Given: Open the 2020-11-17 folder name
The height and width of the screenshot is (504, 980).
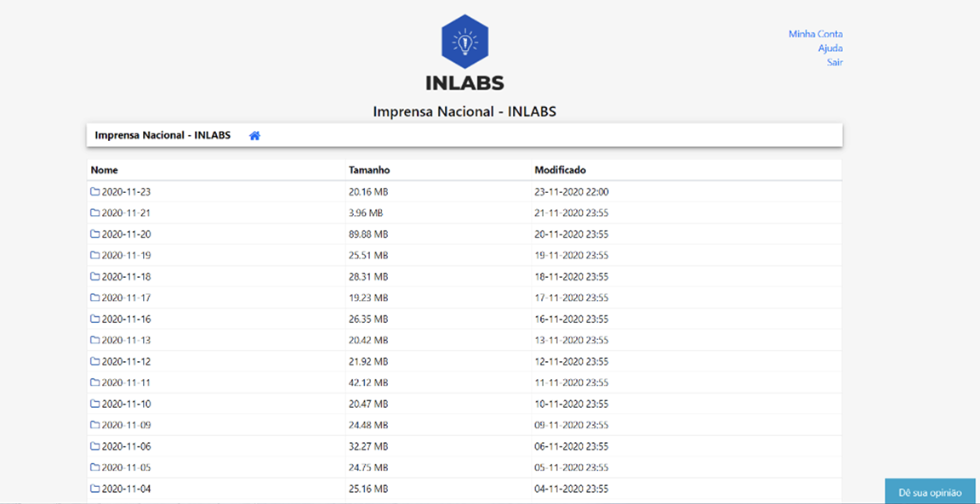Looking at the screenshot, I should (126, 298).
